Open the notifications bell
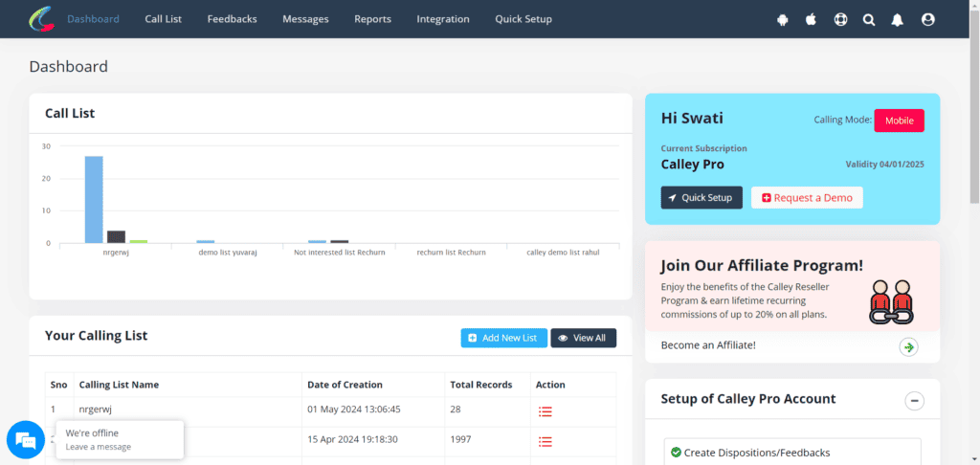This screenshot has height=465, width=980. pyautogui.click(x=898, y=19)
